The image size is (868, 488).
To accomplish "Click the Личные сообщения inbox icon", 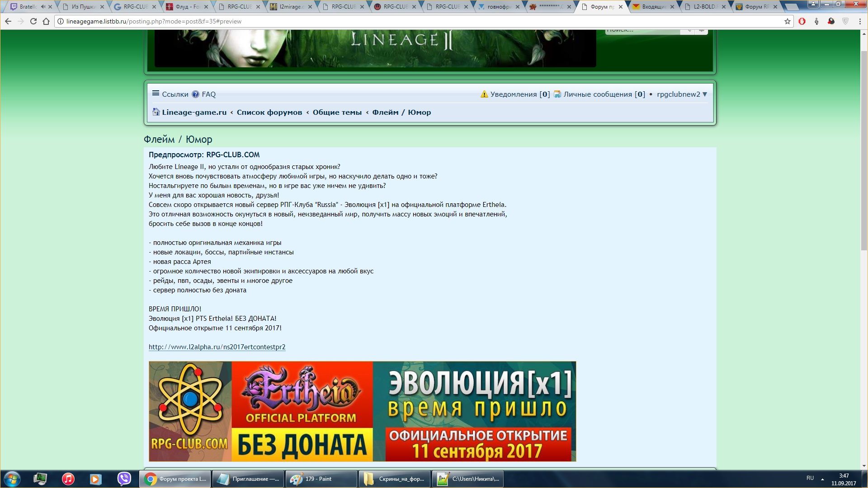I will 557,94.
